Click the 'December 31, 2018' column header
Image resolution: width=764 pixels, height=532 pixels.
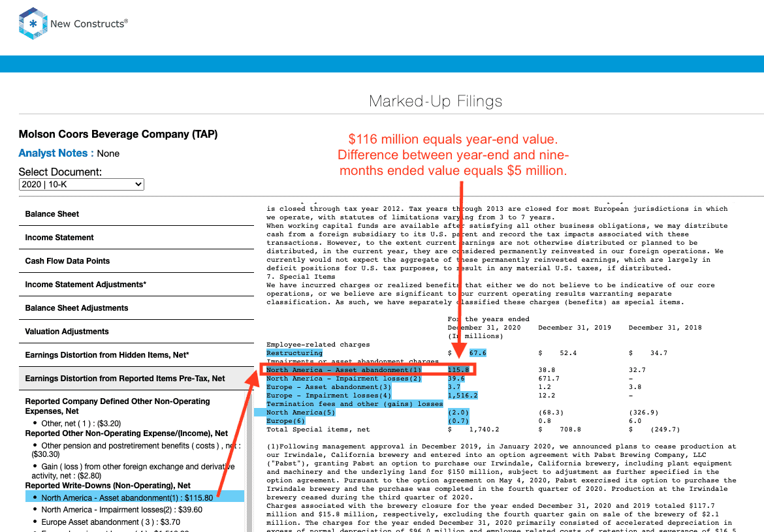(x=665, y=328)
